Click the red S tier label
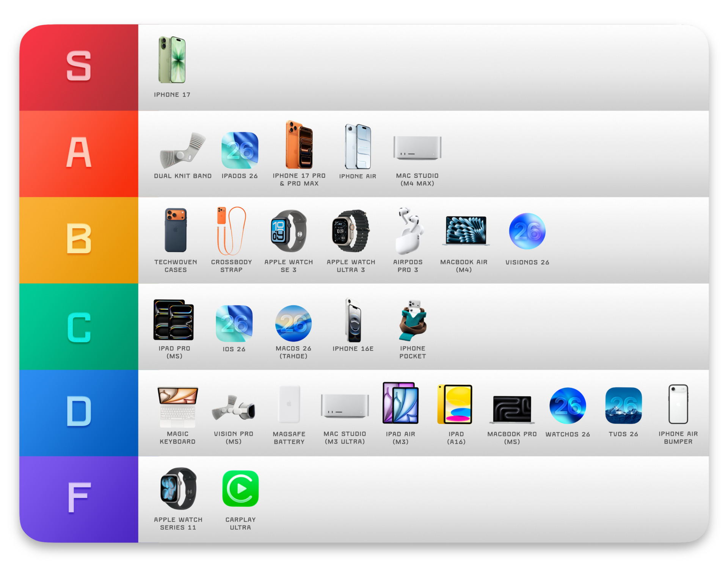The width and height of the screenshot is (728, 567). tap(79, 67)
